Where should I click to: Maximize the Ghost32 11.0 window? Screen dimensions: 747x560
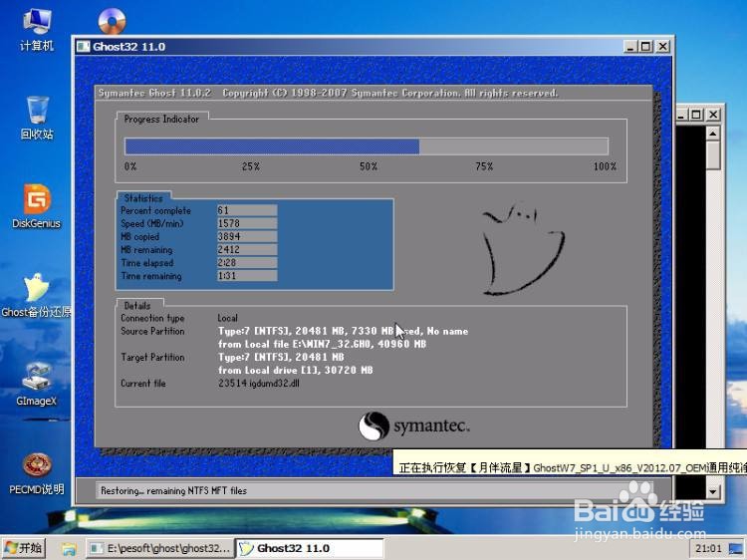coord(646,46)
